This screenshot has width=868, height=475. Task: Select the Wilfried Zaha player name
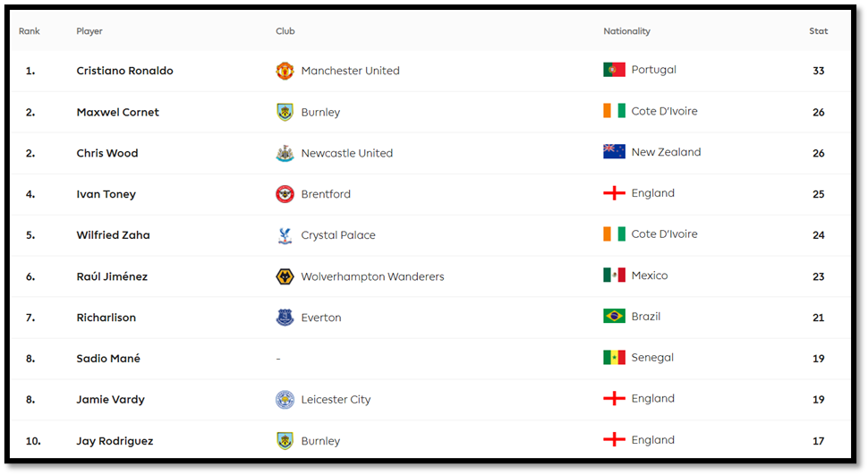(x=113, y=235)
